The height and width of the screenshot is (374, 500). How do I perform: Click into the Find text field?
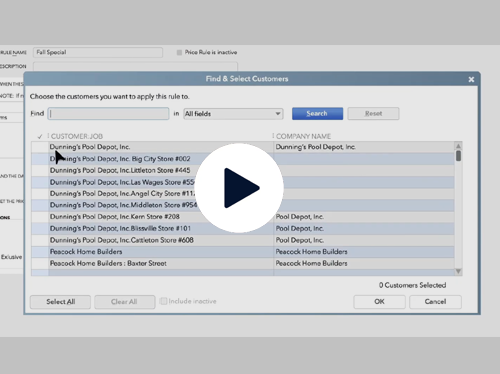click(108, 114)
